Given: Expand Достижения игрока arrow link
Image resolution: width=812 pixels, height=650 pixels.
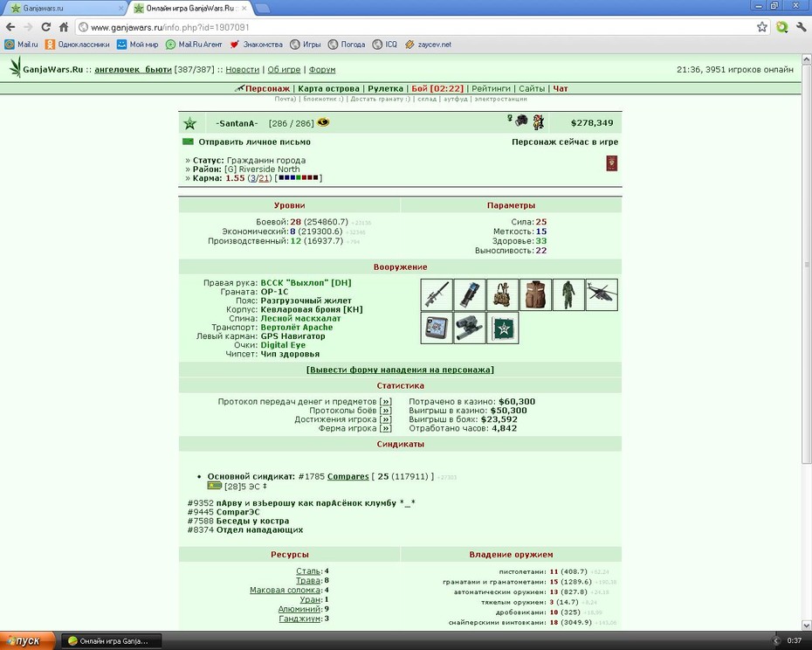Looking at the screenshot, I should 386,419.
